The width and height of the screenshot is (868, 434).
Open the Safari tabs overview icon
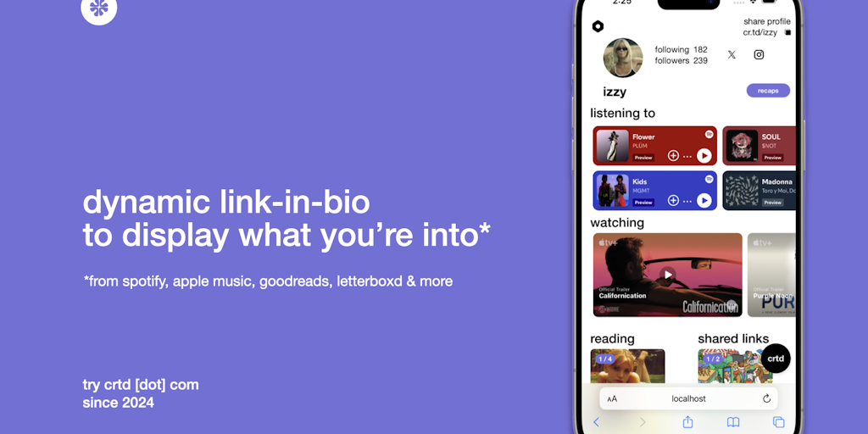click(778, 422)
